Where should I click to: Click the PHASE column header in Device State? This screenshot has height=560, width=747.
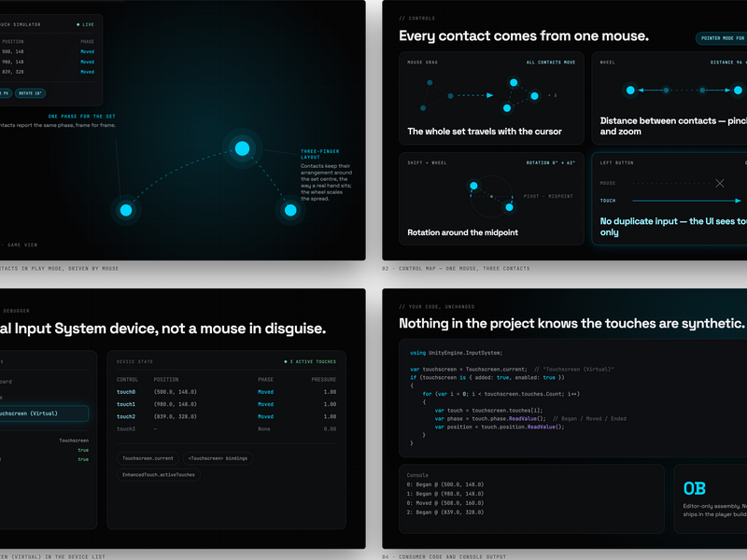(x=265, y=380)
